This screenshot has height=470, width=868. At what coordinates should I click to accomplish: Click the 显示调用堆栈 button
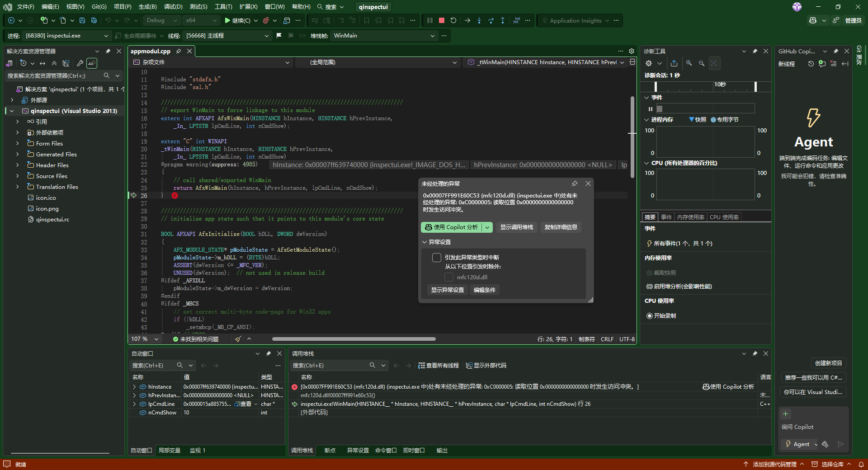tap(517, 227)
